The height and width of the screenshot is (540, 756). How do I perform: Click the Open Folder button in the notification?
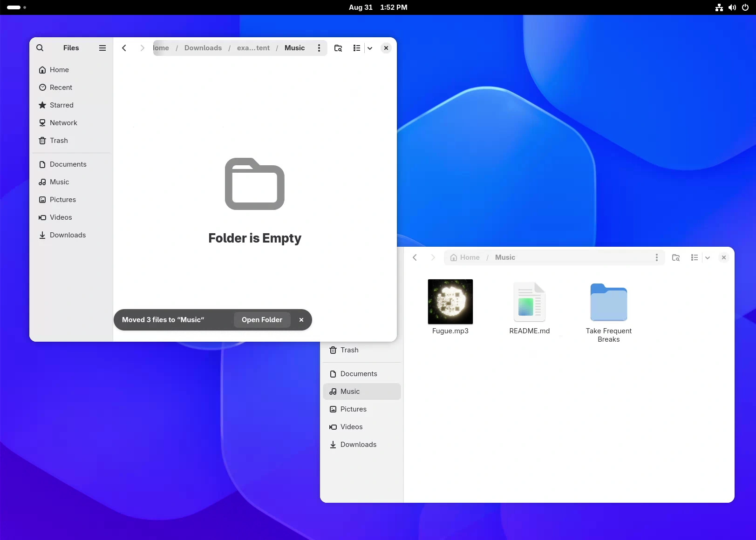(x=262, y=320)
